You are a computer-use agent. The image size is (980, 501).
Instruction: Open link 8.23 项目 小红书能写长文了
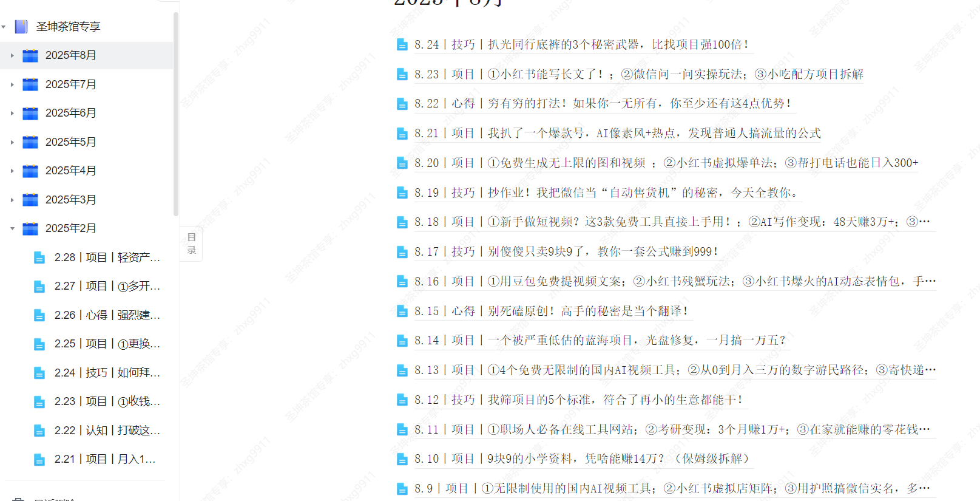639,74
